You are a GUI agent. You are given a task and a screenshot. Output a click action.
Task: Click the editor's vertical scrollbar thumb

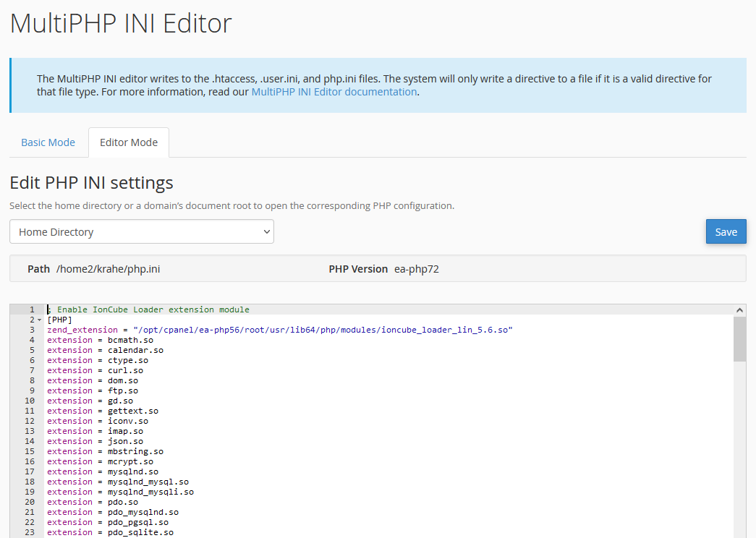(739, 338)
